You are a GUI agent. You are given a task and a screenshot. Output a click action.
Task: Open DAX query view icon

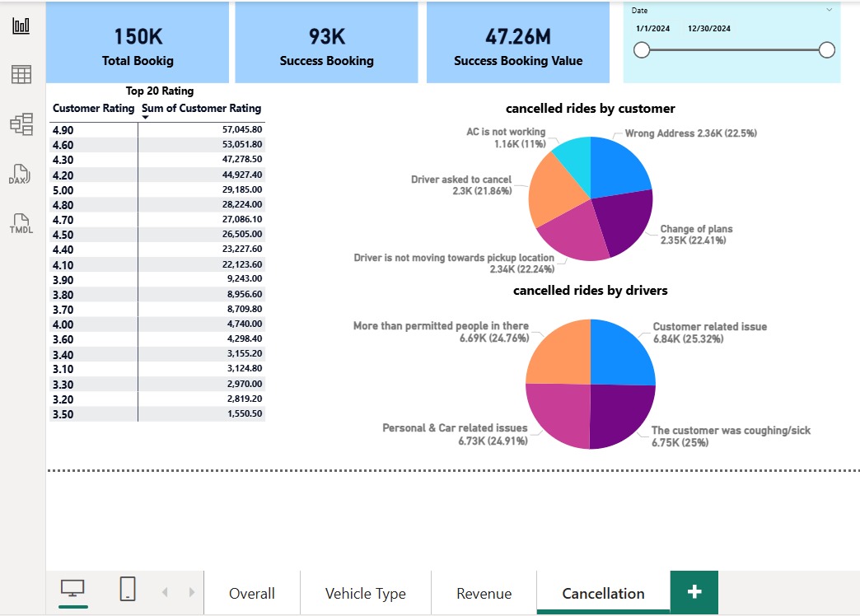(21, 174)
